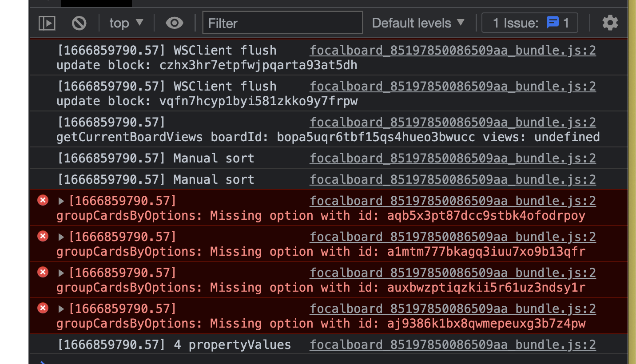This screenshot has width=636, height=364.
Task: Open the top frame context dropdown
Action: click(126, 23)
